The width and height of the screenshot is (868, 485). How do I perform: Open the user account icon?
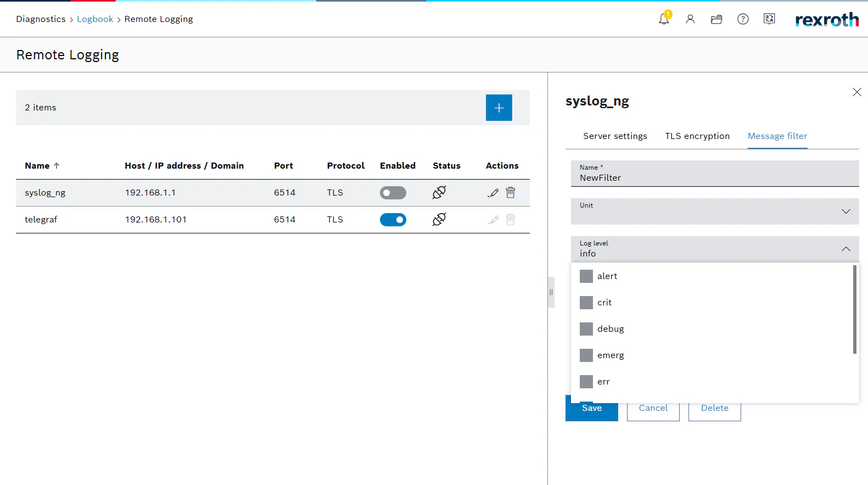coord(690,19)
